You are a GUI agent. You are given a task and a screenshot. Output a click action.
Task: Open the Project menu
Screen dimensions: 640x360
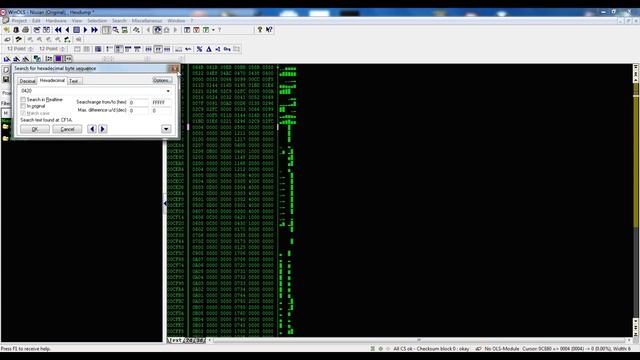coord(19,20)
